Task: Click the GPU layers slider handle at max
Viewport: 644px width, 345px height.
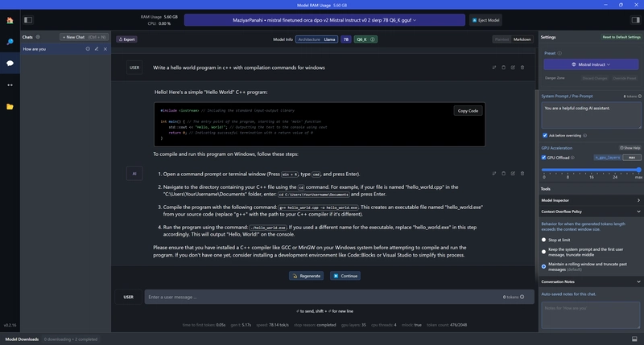Action: click(x=638, y=170)
